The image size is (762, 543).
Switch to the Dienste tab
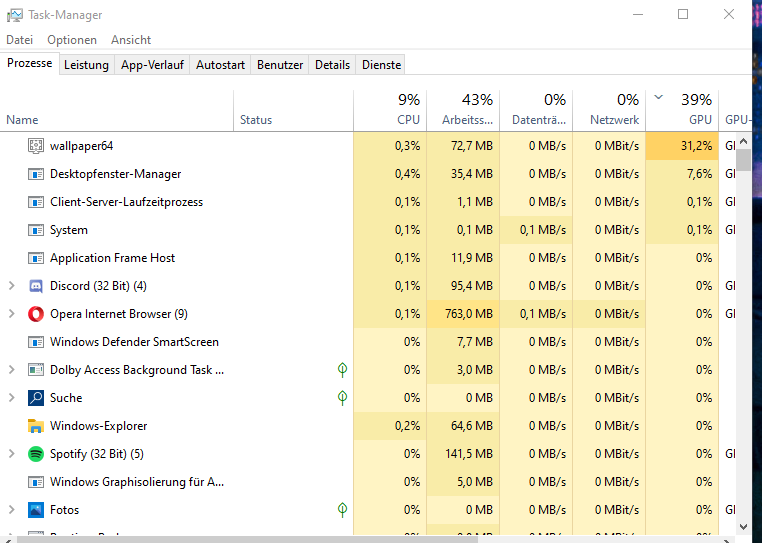[x=381, y=65]
